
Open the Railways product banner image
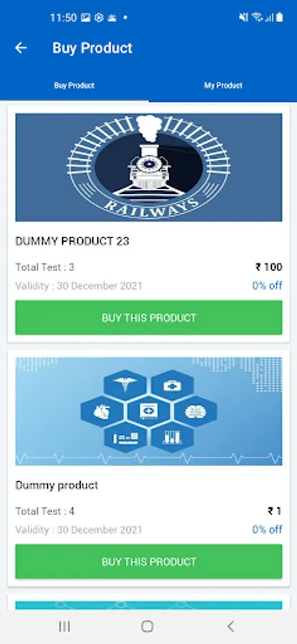[x=149, y=167]
